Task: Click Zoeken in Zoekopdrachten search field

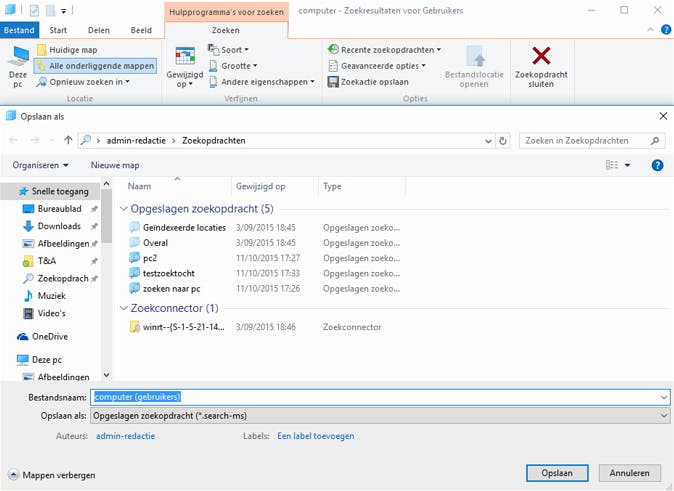Action: coord(592,141)
